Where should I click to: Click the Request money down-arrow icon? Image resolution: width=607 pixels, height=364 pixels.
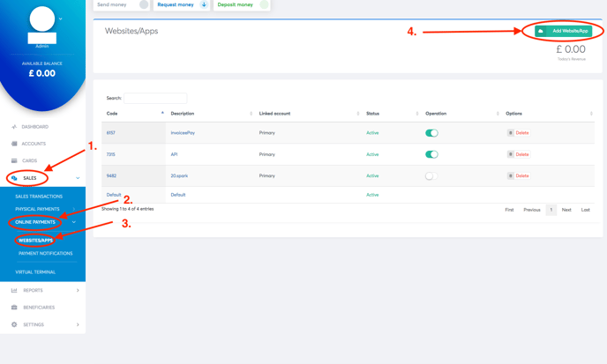tap(204, 4)
